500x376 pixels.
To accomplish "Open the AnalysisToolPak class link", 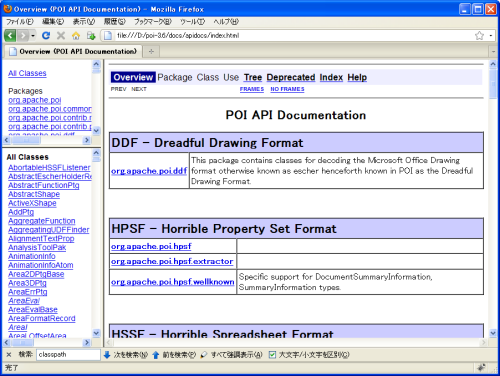I will tap(37, 248).
